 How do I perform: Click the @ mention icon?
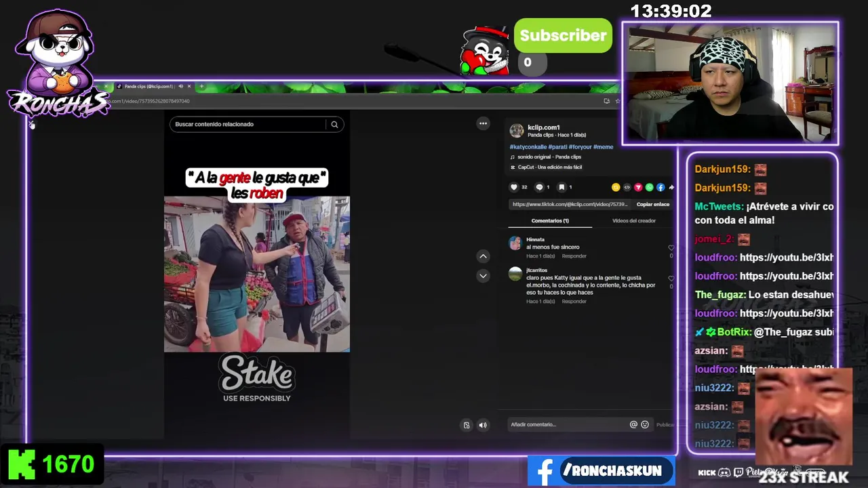point(633,424)
